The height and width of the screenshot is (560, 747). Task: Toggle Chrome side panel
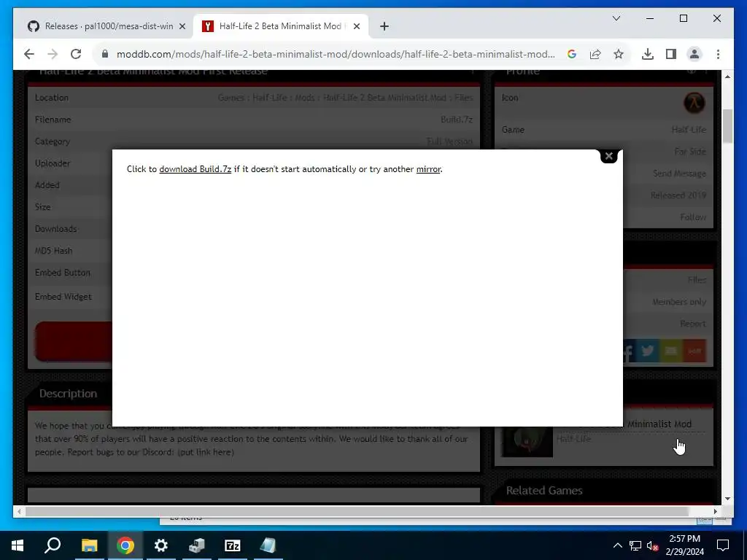click(x=671, y=54)
